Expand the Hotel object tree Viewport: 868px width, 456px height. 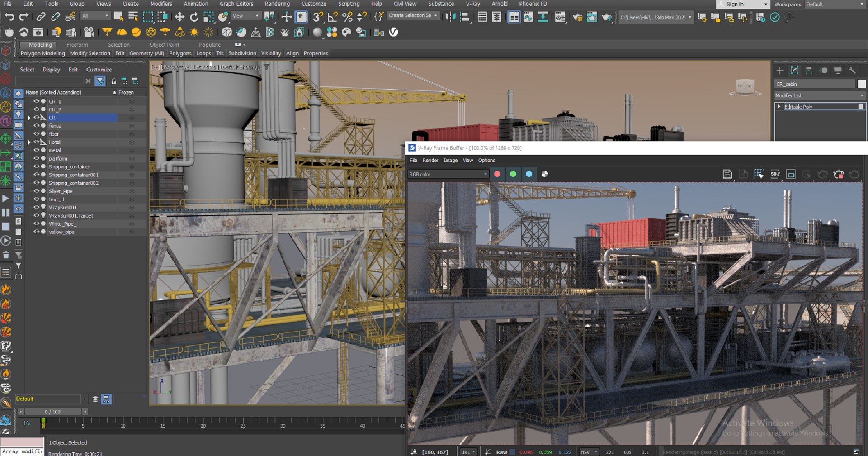coord(29,142)
